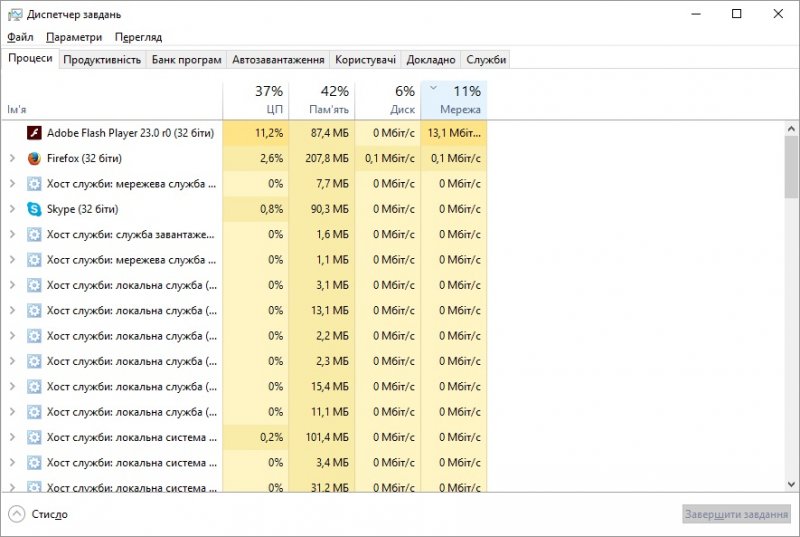Image resolution: width=800 pixels, height=537 pixels.
Task: Click the Task Manager title bar icon
Action: (15, 14)
